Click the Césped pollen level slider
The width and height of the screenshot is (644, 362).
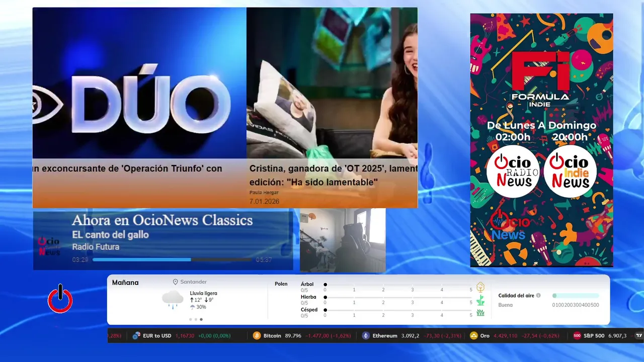[398, 310]
